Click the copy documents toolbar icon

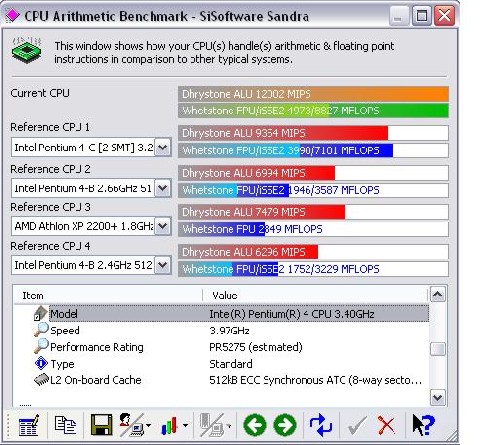pos(65,425)
